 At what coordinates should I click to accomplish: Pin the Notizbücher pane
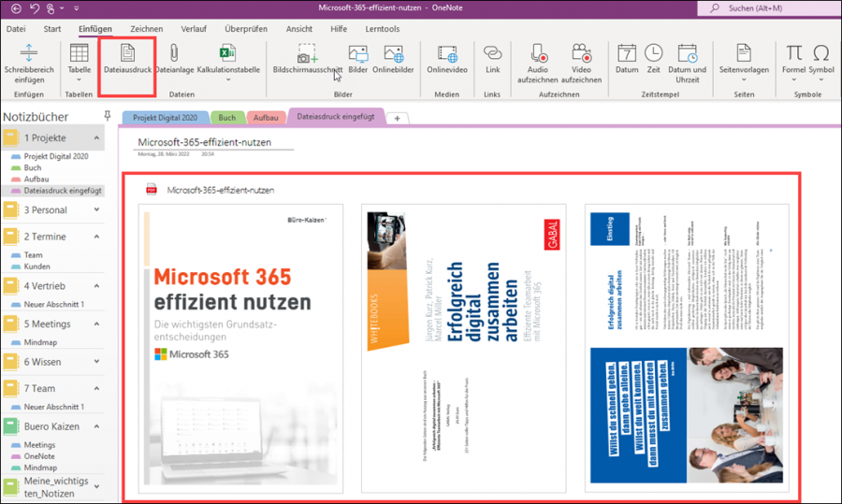pyautogui.click(x=108, y=116)
